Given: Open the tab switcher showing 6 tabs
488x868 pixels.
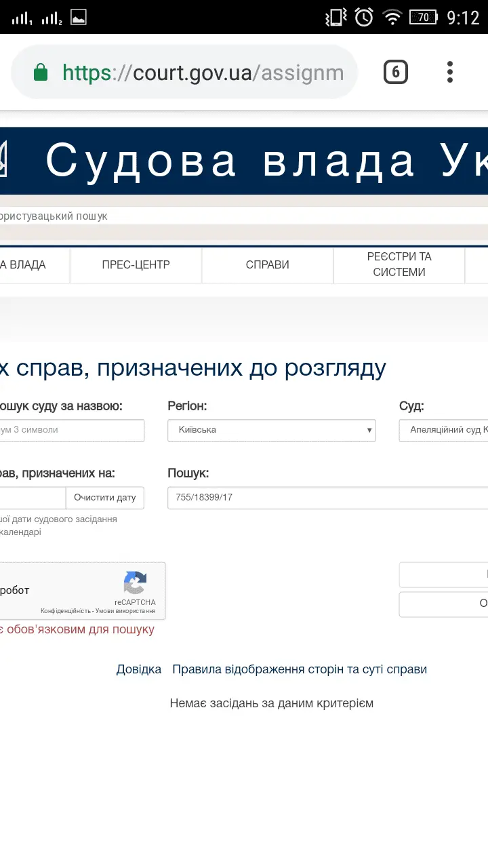Looking at the screenshot, I should coord(396,72).
